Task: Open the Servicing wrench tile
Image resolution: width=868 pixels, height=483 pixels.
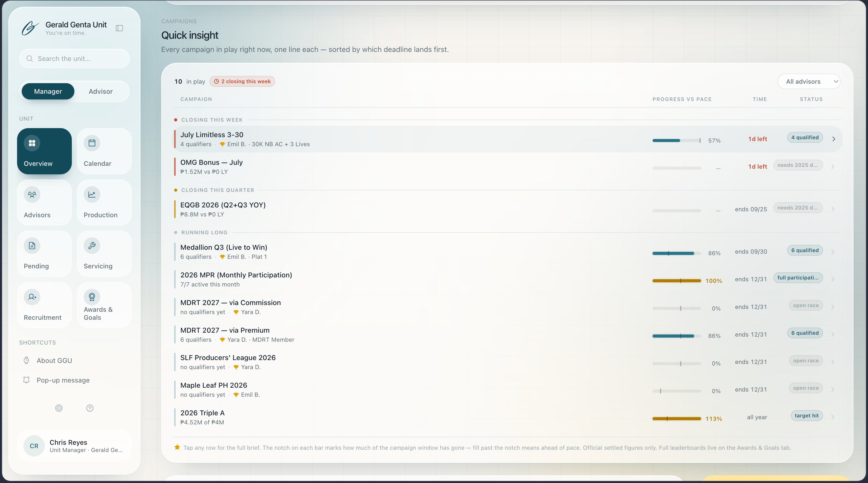Action: (104, 254)
